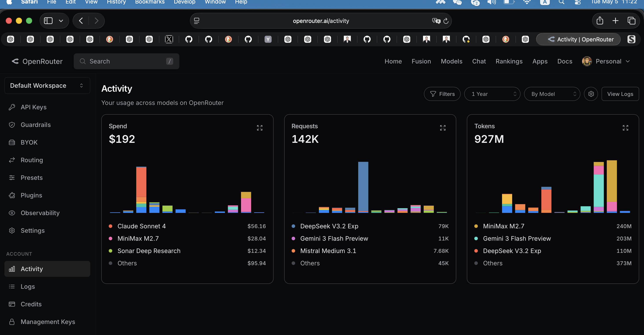Expand the Tokens chart to fullscreen
Viewport: 644px width, 335px height.
[x=625, y=128]
